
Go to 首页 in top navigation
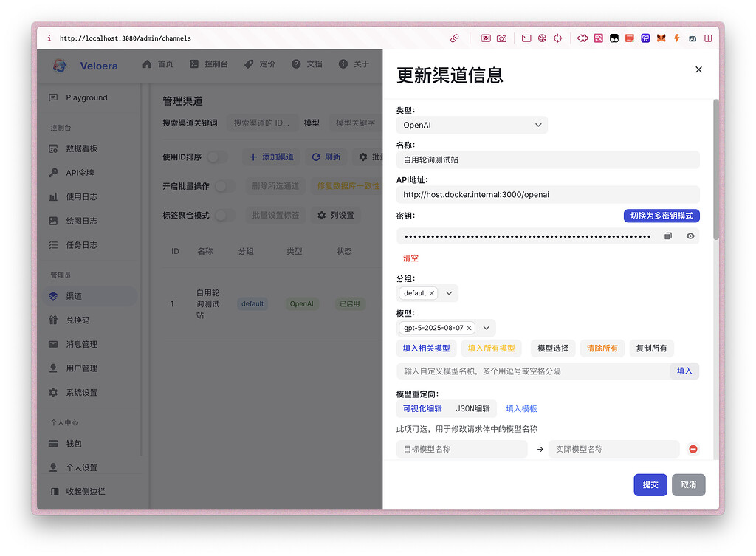coord(158,64)
